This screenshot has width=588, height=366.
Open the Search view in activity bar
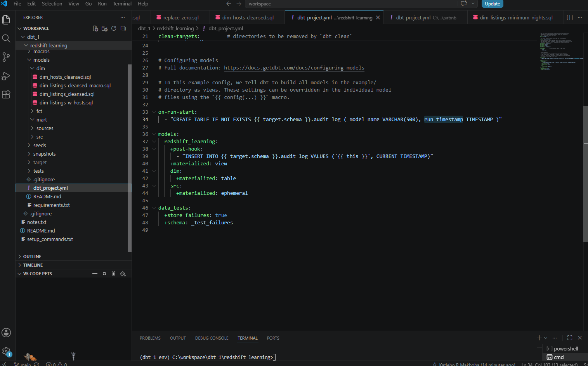(x=6, y=38)
